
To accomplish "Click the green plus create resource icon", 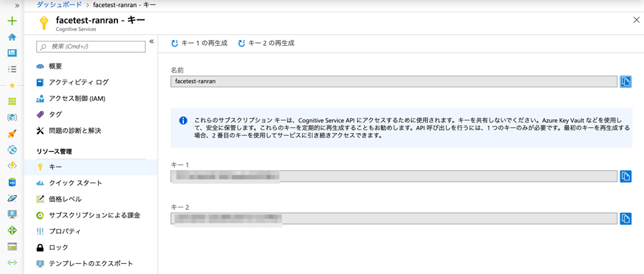I will point(12,21).
